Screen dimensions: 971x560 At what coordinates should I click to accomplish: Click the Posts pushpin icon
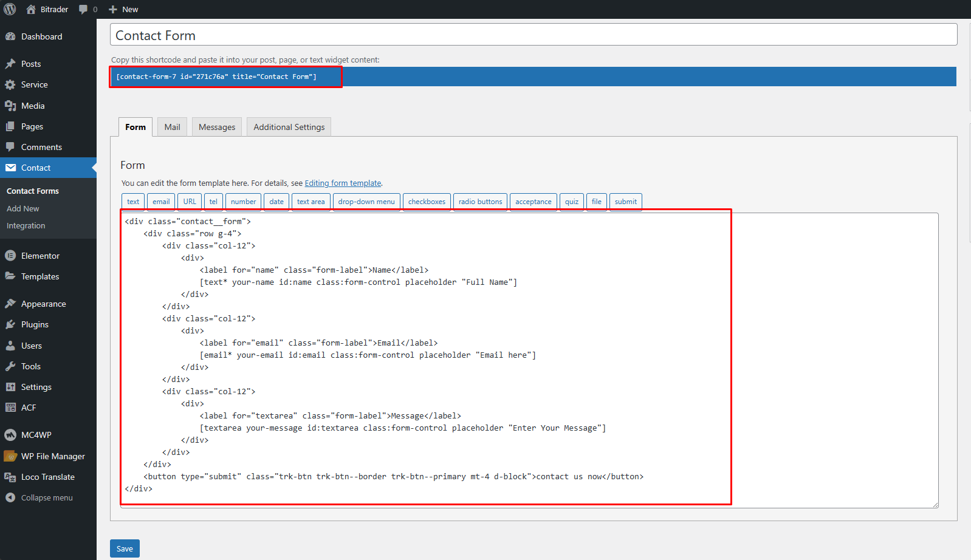10,64
